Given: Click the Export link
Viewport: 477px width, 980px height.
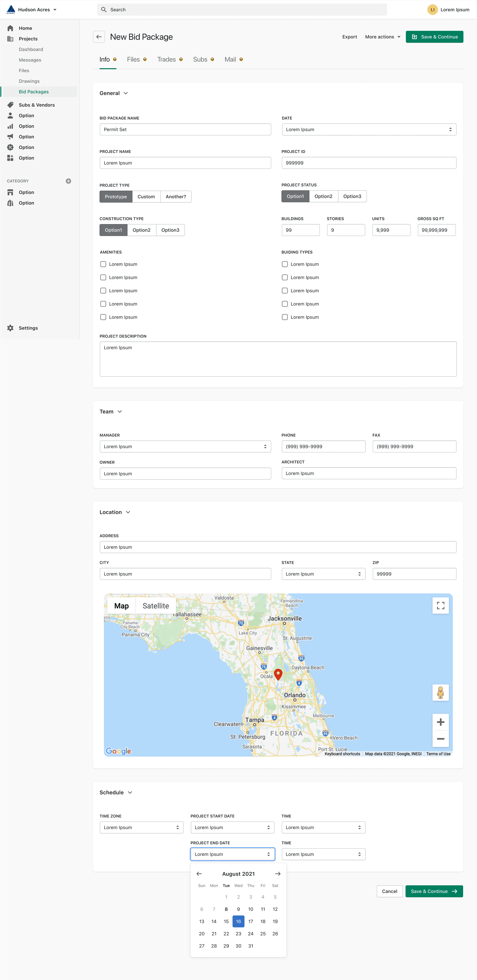Looking at the screenshot, I should tap(349, 37).
